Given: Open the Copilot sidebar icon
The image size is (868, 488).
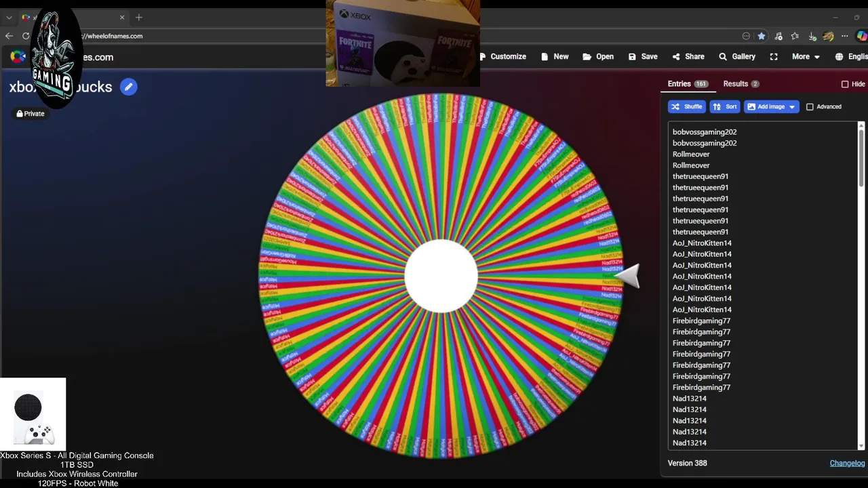Looking at the screenshot, I should pyautogui.click(x=862, y=36).
